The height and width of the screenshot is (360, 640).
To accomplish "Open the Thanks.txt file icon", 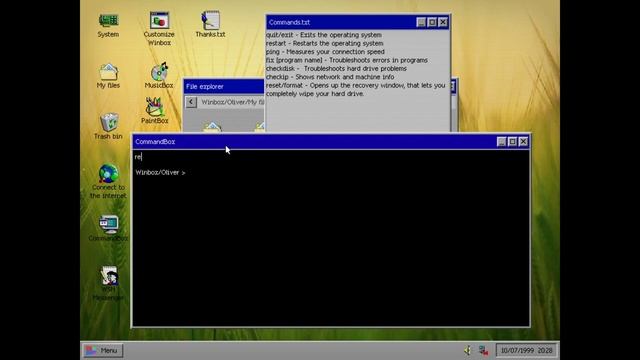I will click(x=210, y=24).
